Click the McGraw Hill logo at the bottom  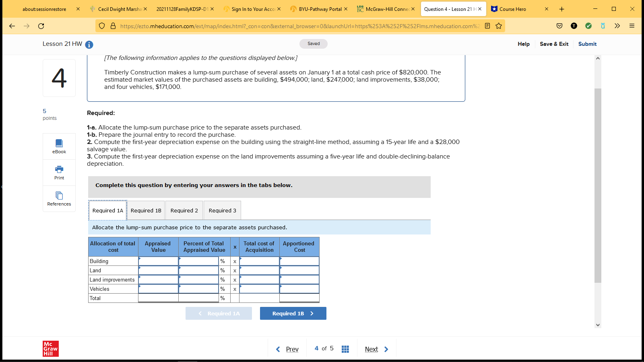click(x=50, y=348)
